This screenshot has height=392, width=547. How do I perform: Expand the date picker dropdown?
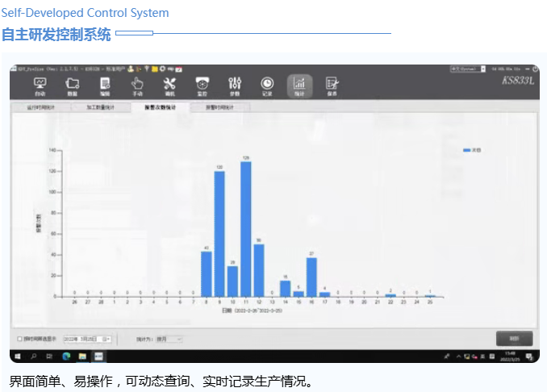click(x=107, y=339)
